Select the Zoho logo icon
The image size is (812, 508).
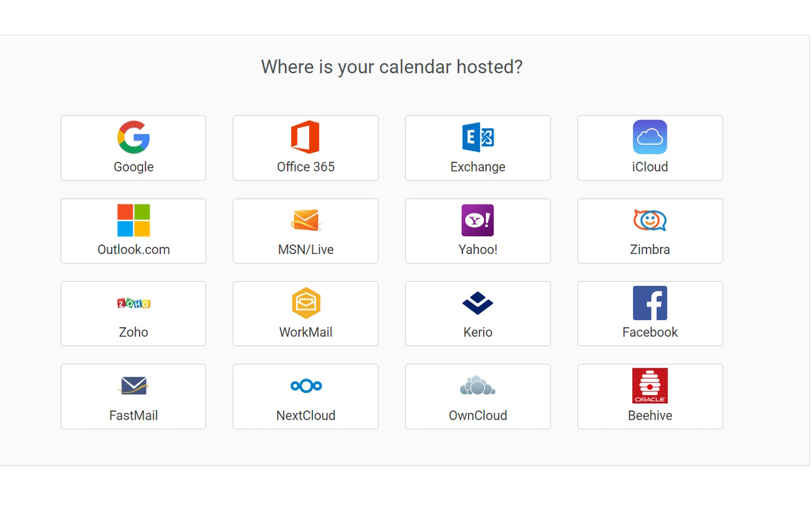(x=133, y=303)
